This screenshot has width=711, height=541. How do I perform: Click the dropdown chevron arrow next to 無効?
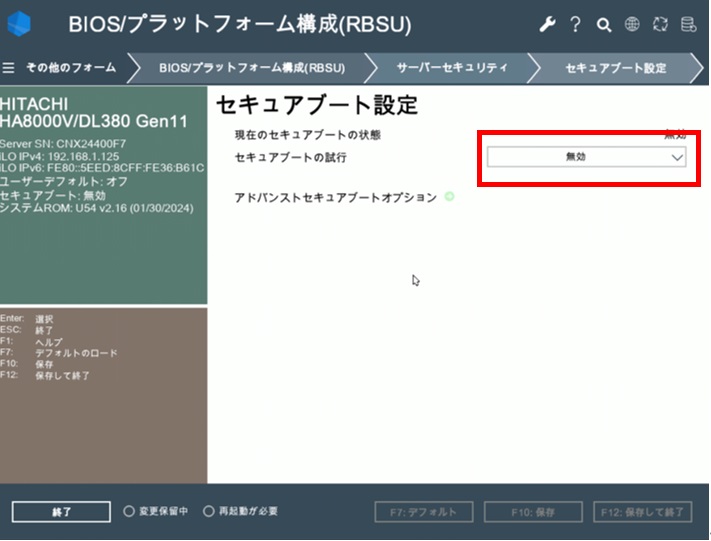point(677,157)
